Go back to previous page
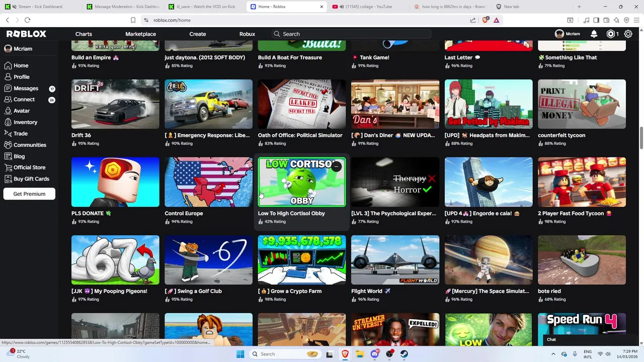Viewport: 644px width, 362px height. (x=7, y=20)
